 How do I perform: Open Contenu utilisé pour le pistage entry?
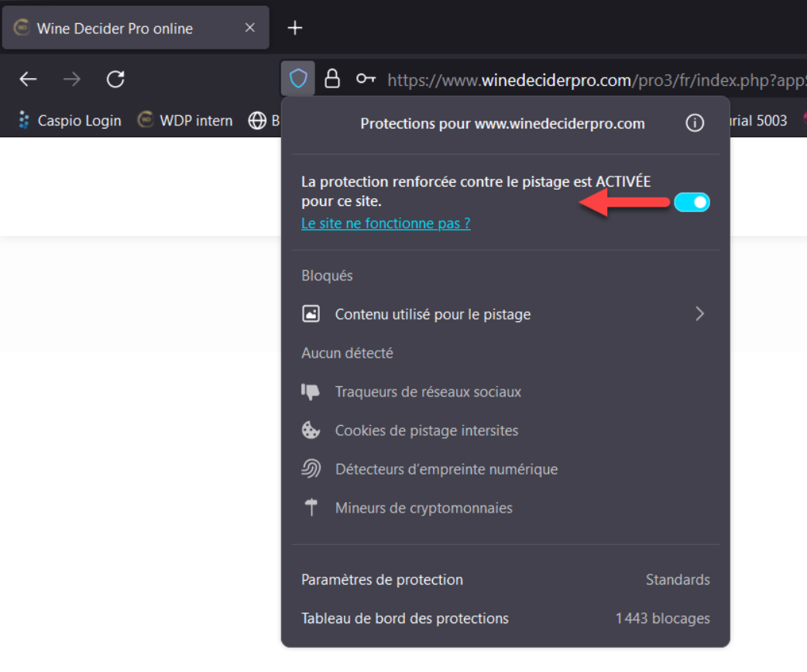coord(506,314)
